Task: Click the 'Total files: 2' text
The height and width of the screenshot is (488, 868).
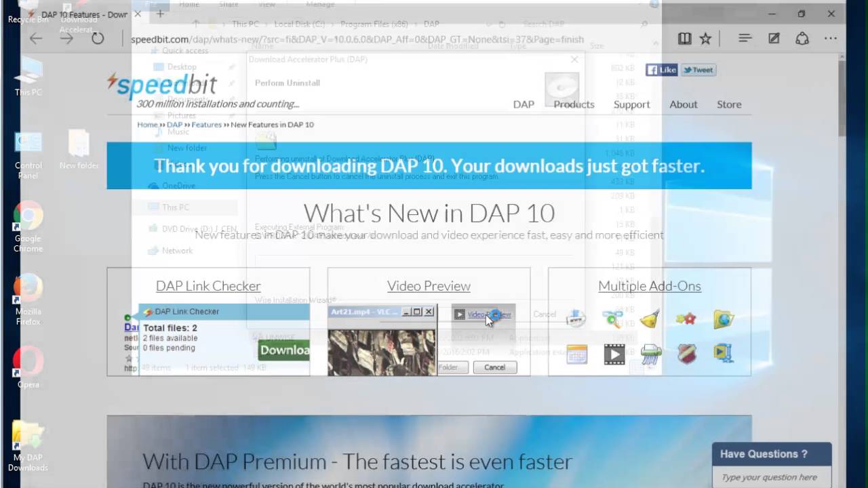Action: point(170,328)
